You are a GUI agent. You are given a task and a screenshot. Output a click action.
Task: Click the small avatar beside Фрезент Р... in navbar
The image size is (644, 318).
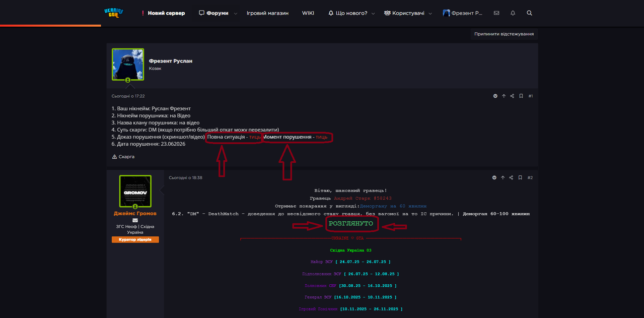click(x=446, y=13)
